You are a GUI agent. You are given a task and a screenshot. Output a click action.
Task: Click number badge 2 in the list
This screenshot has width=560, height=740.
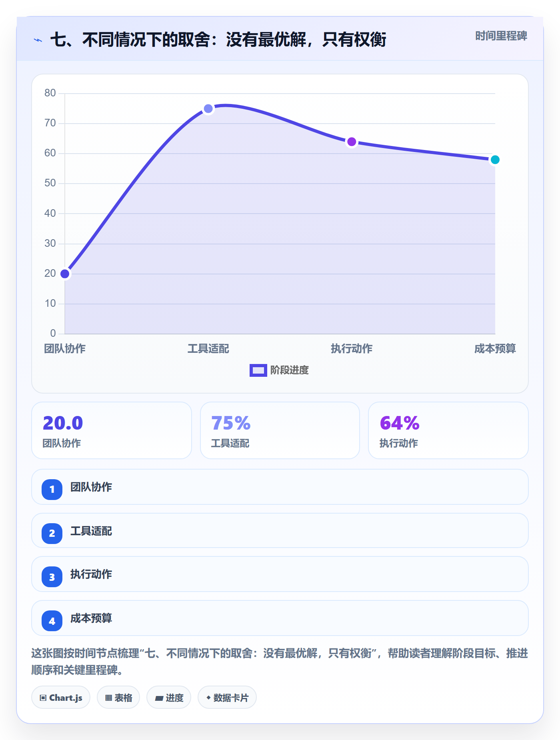click(x=52, y=533)
